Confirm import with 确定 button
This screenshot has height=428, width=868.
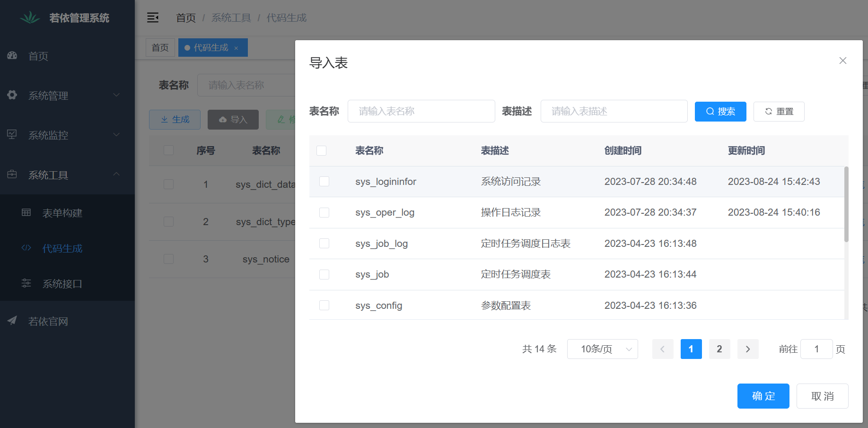coord(763,396)
